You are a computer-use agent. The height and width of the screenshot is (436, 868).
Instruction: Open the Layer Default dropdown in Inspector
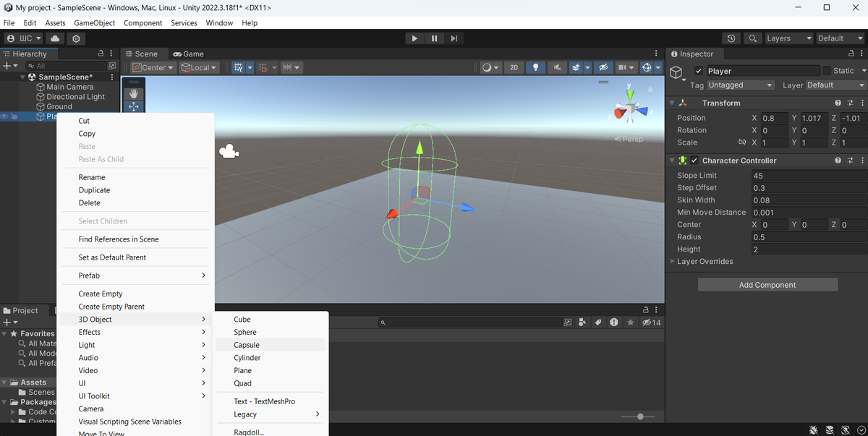tap(837, 85)
